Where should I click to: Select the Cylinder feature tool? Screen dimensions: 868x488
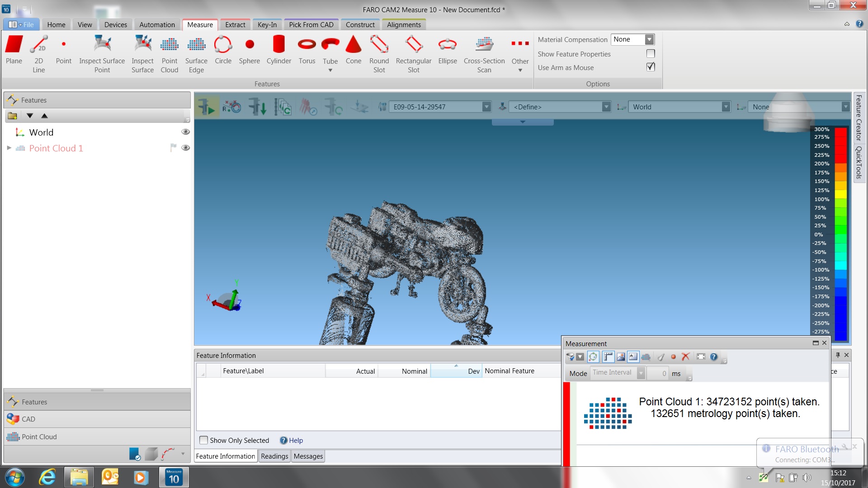[x=279, y=51]
